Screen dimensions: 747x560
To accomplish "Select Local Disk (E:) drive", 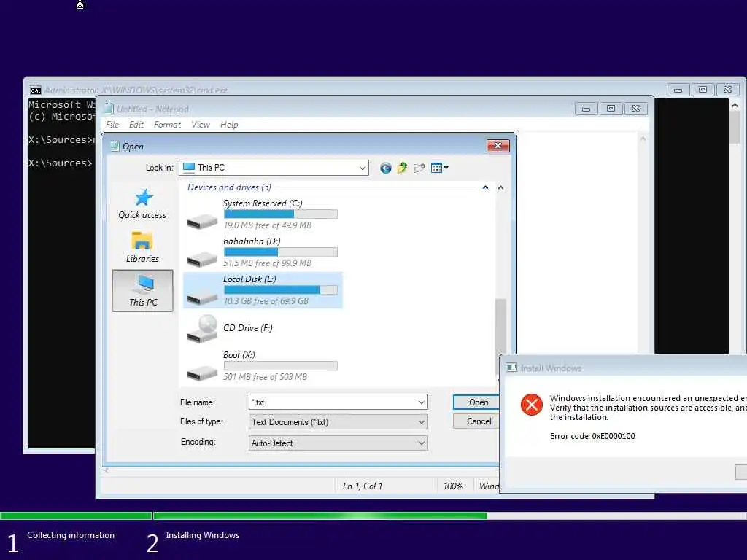I will click(263, 290).
